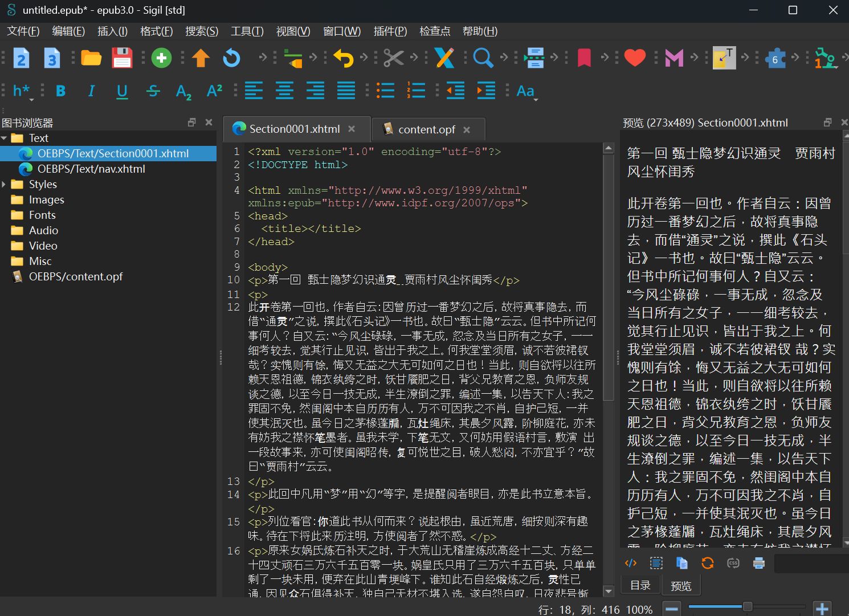Open 工具(T) menu
Image resolution: width=849 pixels, height=616 pixels.
coord(247,31)
